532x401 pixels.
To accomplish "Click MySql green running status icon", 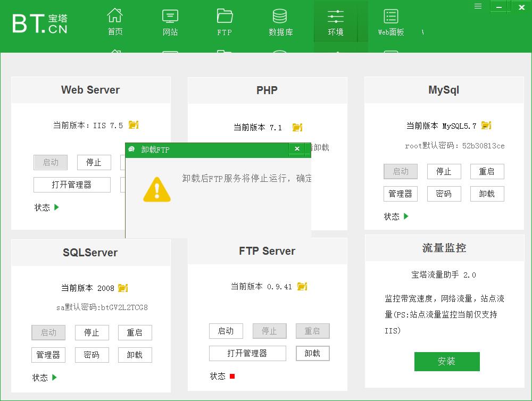I will pyautogui.click(x=406, y=216).
